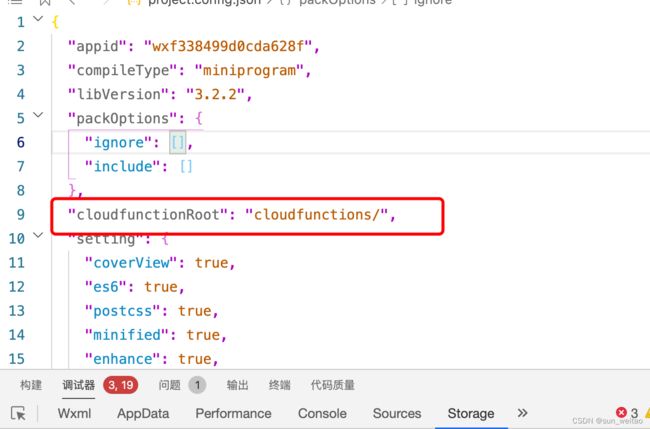
Task: Click the true value of "es6"
Action: (x=161, y=286)
